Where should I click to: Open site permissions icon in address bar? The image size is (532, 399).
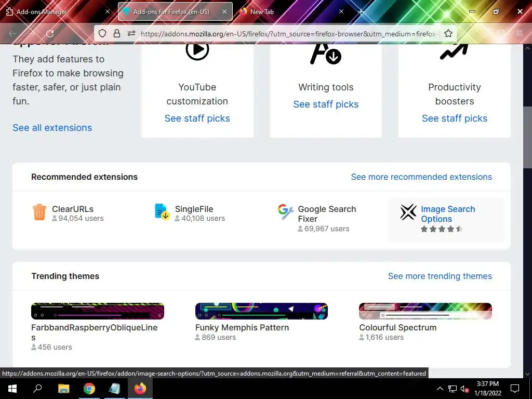pyautogui.click(x=131, y=33)
